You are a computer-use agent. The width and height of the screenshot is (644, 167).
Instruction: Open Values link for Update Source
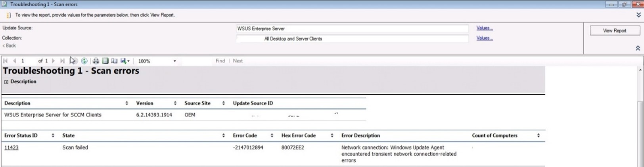[485, 28]
